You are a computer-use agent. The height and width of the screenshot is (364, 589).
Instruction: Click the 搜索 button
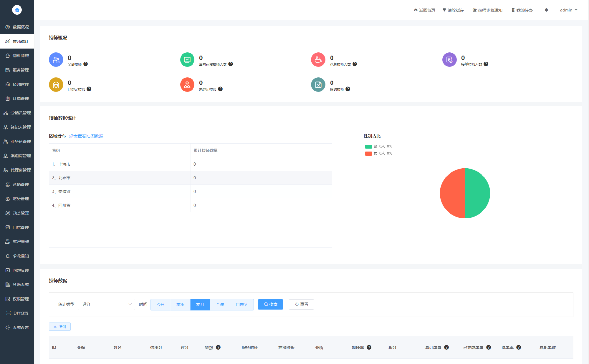(x=270, y=304)
